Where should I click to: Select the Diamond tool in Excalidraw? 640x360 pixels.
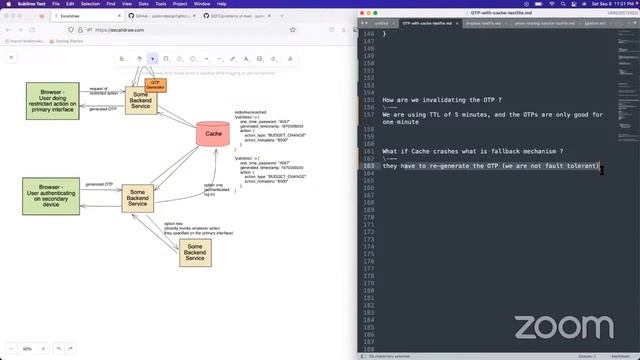click(x=180, y=59)
